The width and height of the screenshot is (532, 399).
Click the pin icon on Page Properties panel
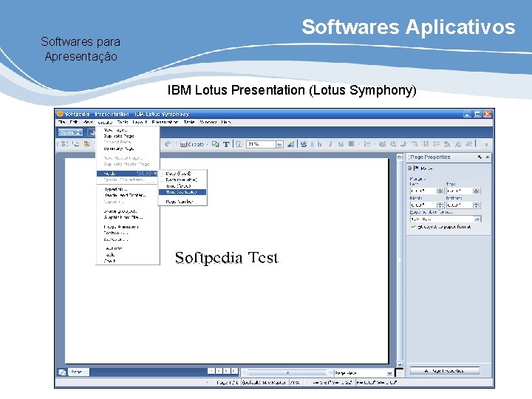pyautogui.click(x=480, y=157)
